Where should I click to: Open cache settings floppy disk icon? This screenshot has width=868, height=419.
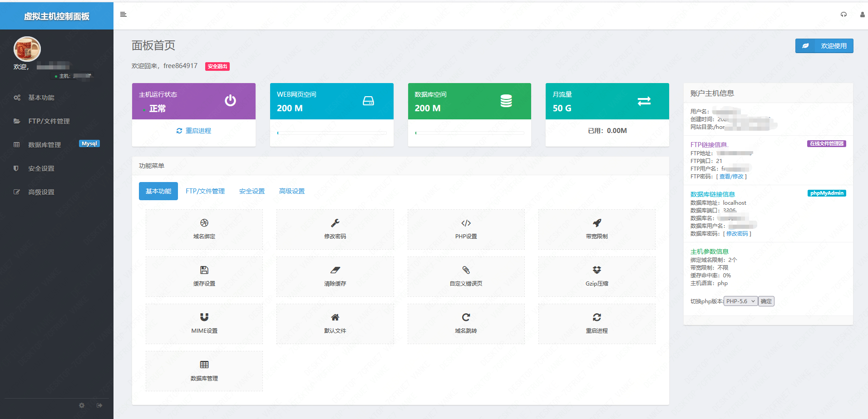pos(204,270)
